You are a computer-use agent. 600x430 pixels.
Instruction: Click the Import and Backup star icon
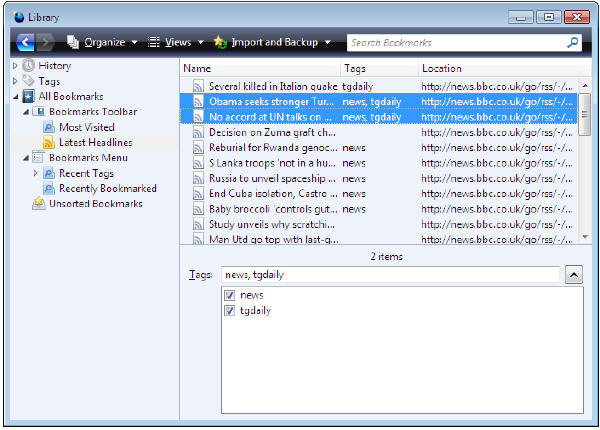(x=220, y=42)
